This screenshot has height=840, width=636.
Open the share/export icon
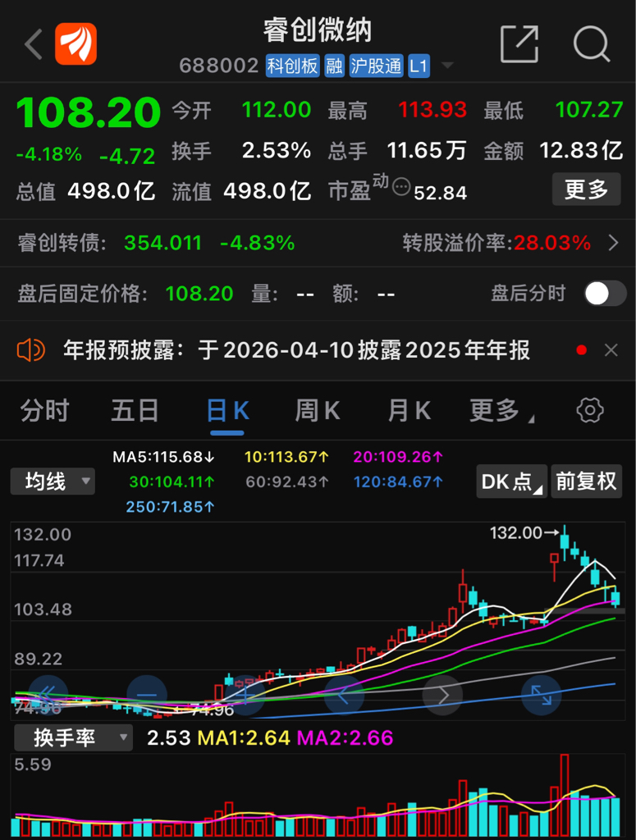tap(519, 44)
